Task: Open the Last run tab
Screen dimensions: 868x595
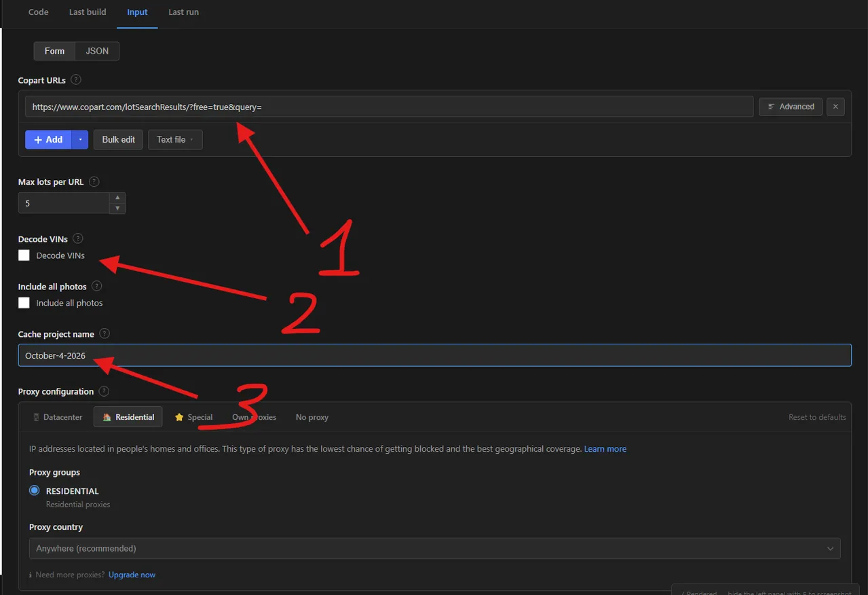Action: 183,12
